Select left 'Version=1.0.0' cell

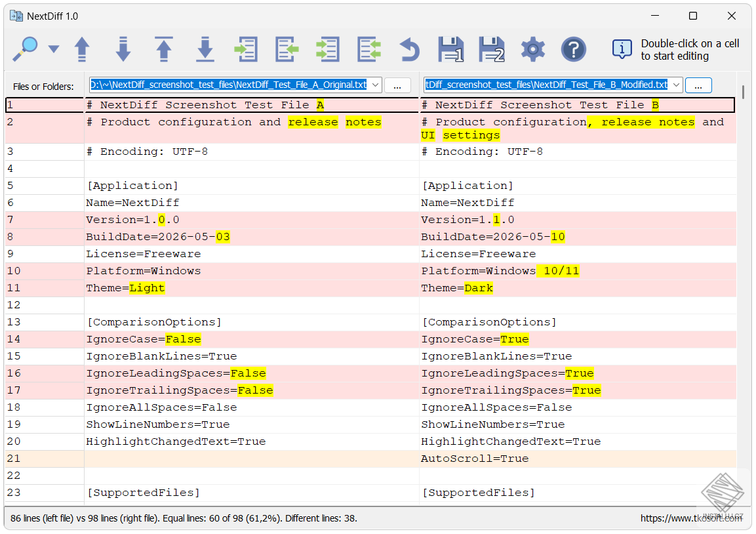click(x=251, y=220)
